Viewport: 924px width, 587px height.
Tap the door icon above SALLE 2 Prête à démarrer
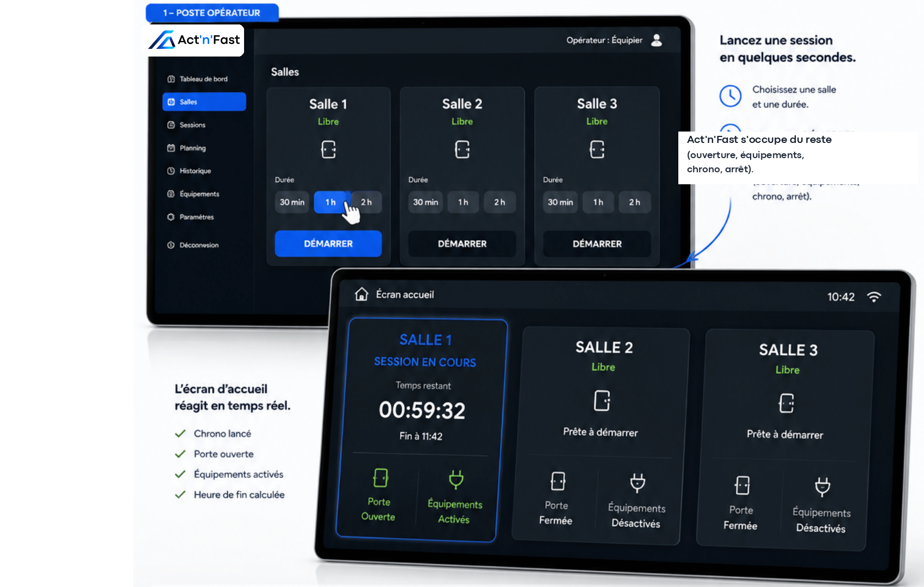point(602,401)
